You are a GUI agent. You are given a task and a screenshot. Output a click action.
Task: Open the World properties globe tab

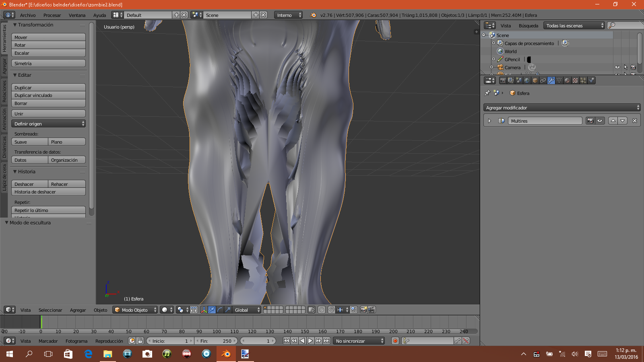pyautogui.click(x=527, y=80)
